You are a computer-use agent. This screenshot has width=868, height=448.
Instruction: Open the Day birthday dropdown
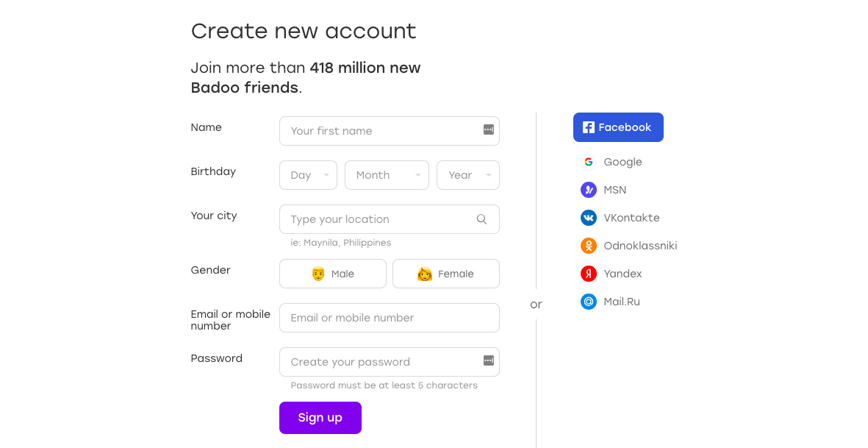[308, 175]
